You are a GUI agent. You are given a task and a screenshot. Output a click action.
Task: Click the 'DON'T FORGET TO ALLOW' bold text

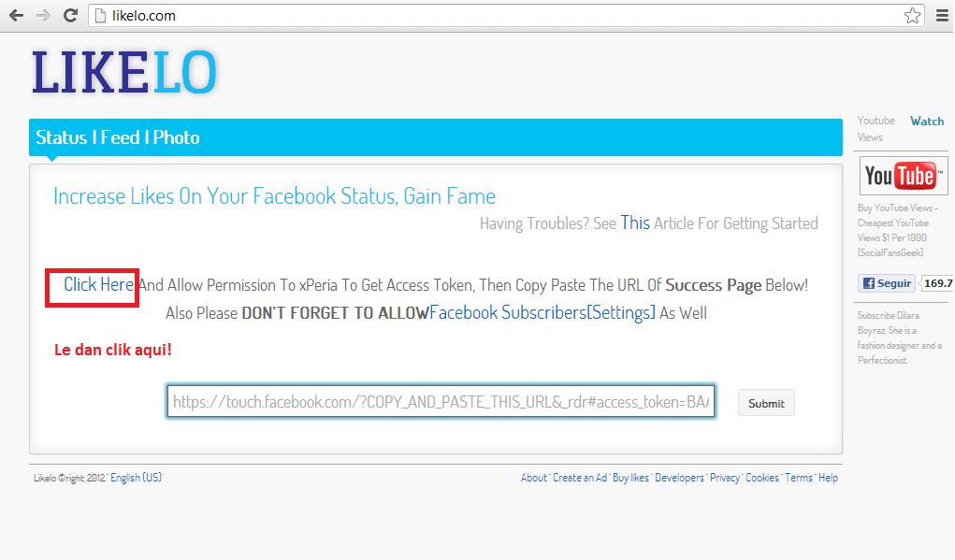[x=336, y=313]
